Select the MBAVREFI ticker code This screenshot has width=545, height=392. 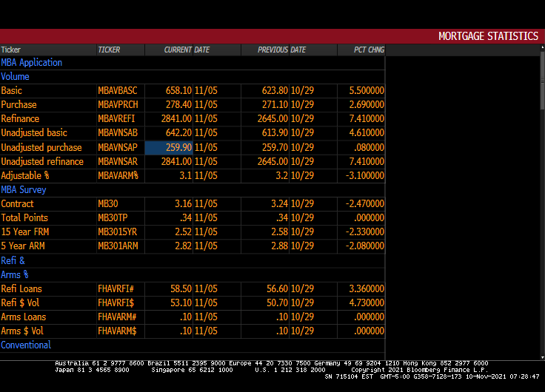116,119
